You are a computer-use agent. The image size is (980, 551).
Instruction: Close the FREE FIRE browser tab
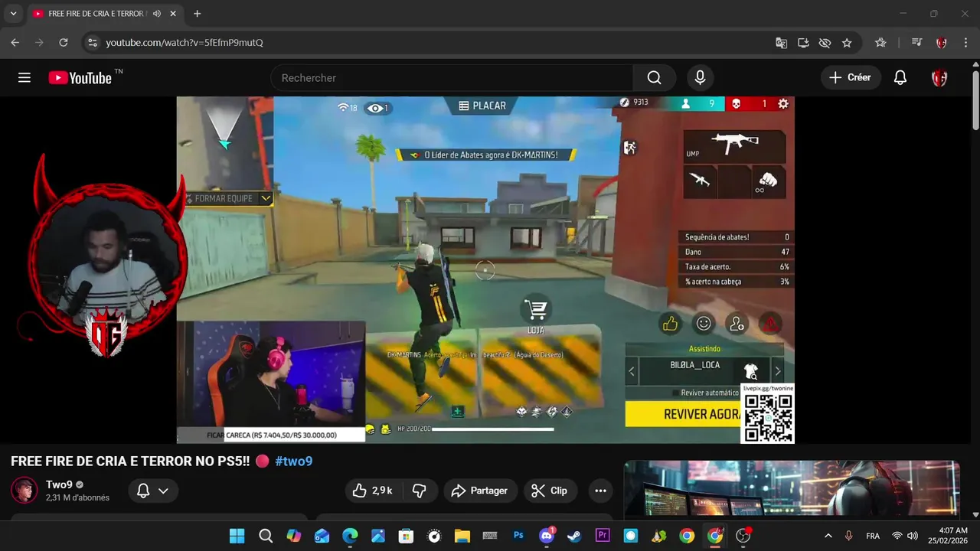coord(175,14)
